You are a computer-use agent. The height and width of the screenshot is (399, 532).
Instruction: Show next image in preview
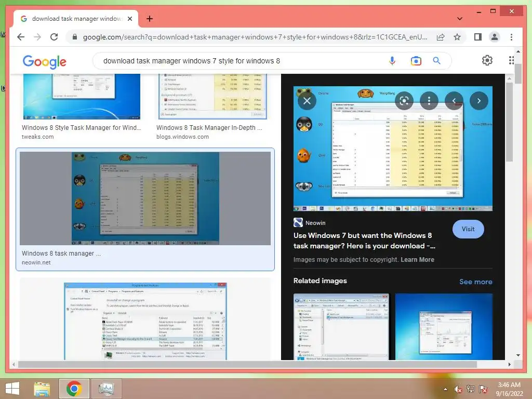[x=479, y=101]
